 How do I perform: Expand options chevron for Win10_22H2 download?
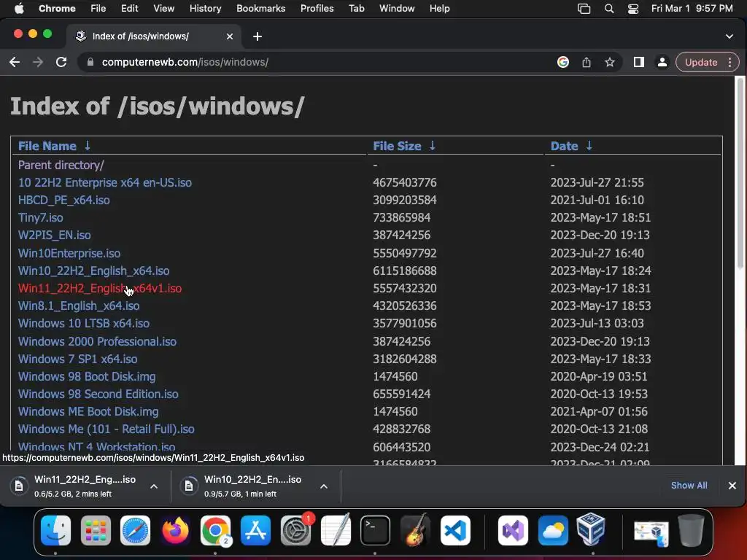(324, 486)
